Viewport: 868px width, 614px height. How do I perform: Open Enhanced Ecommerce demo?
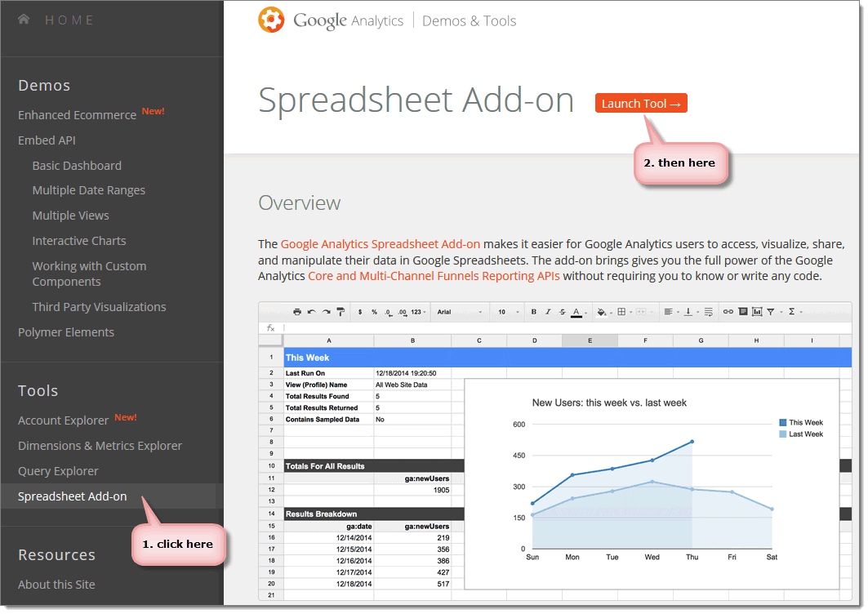tap(77, 115)
